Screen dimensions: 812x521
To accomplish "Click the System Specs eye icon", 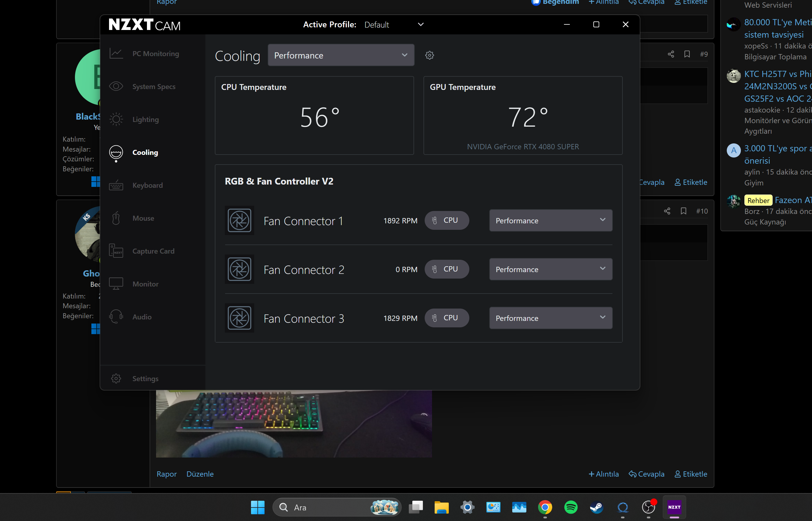I will pos(116,86).
